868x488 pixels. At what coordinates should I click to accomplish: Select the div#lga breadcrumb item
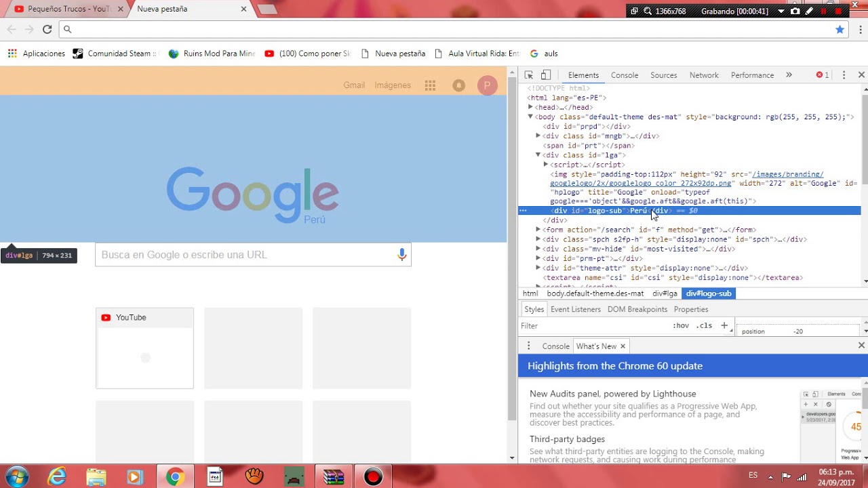point(665,293)
